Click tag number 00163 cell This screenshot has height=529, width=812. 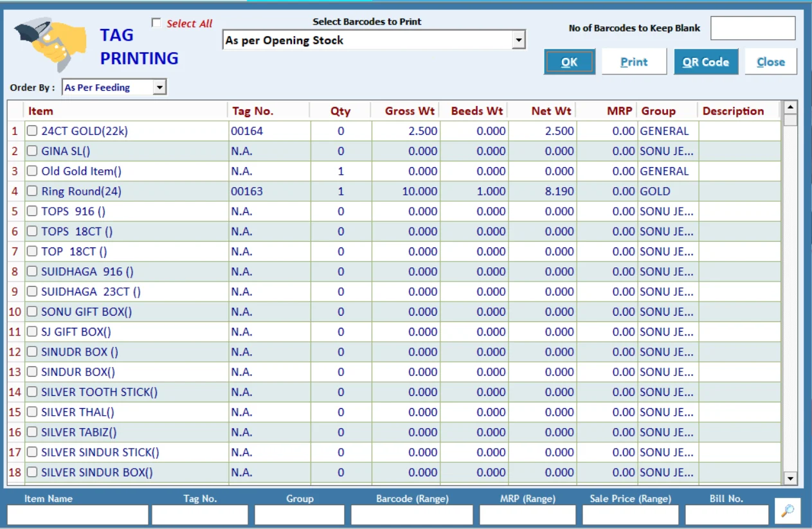pyautogui.click(x=269, y=191)
